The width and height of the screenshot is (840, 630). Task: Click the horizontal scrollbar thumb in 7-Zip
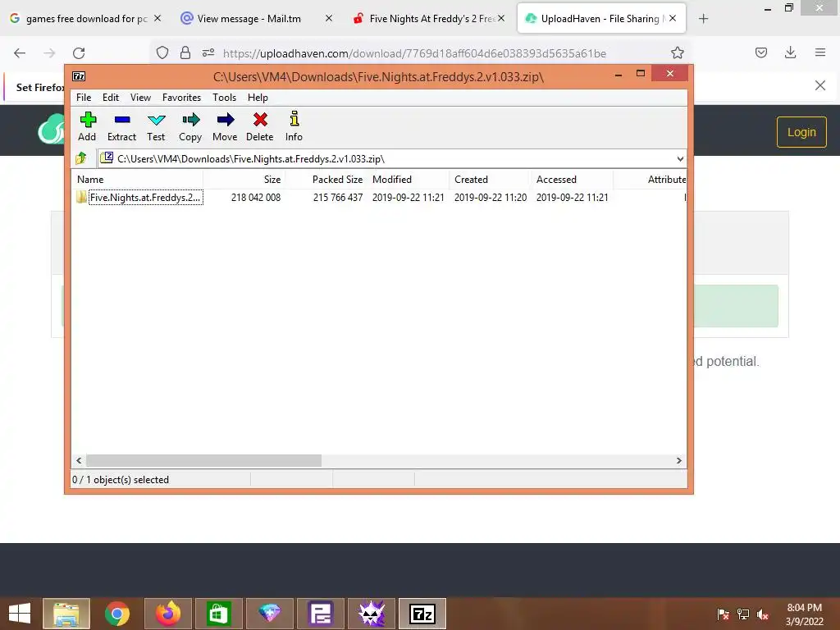(203, 461)
